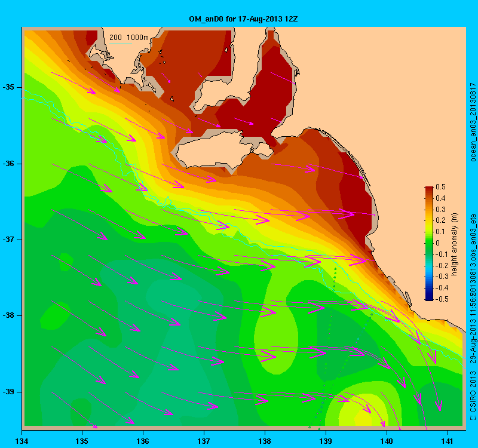This screenshot has width=478, height=448.
Task: Click longitude label 136 on the axis
Action: [143, 441]
